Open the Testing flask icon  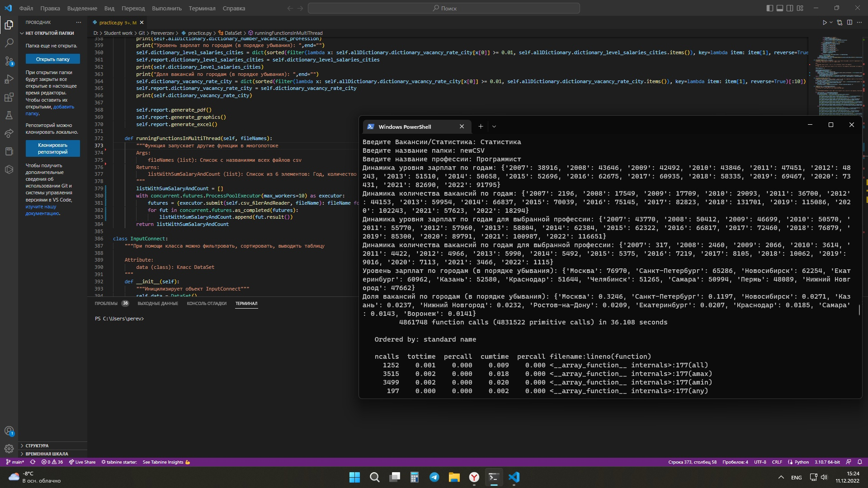click(x=9, y=115)
